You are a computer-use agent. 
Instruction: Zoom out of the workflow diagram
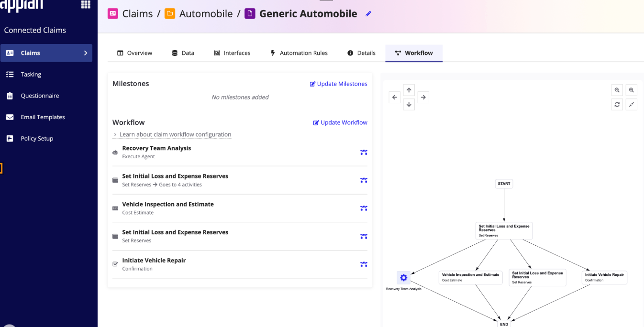click(617, 90)
